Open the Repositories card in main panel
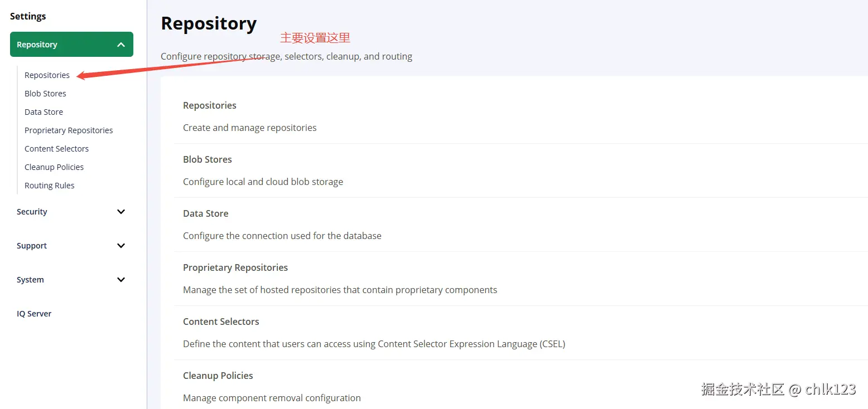The width and height of the screenshot is (868, 409). pos(210,106)
